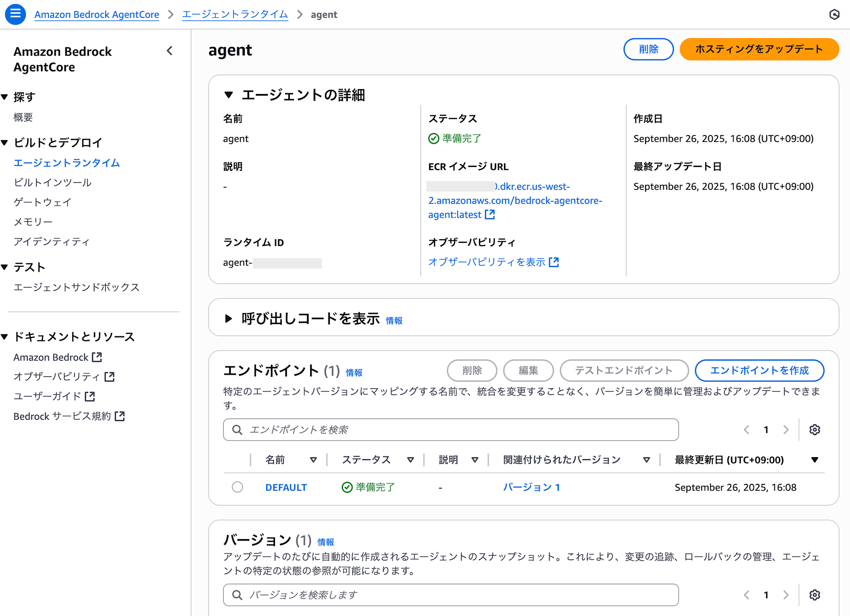This screenshot has height=616, width=850.
Task: Go to previous page of versions
Action: click(x=746, y=595)
